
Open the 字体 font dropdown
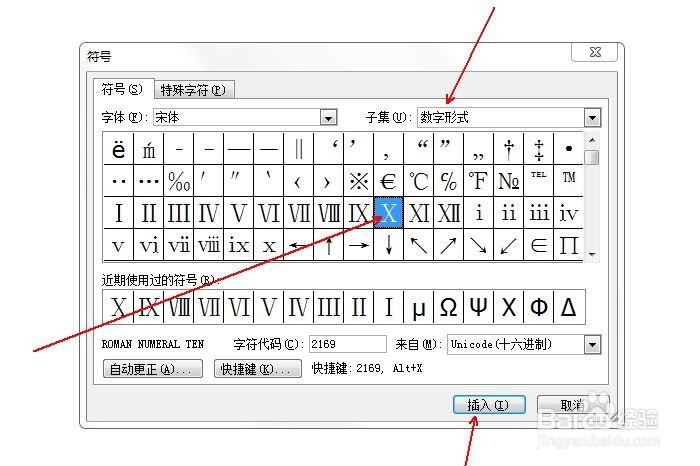[328, 118]
